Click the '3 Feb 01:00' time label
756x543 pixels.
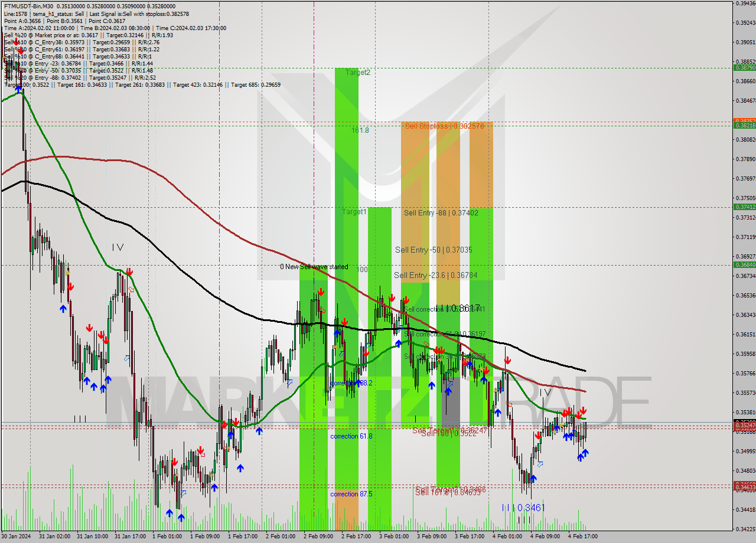coord(394,537)
